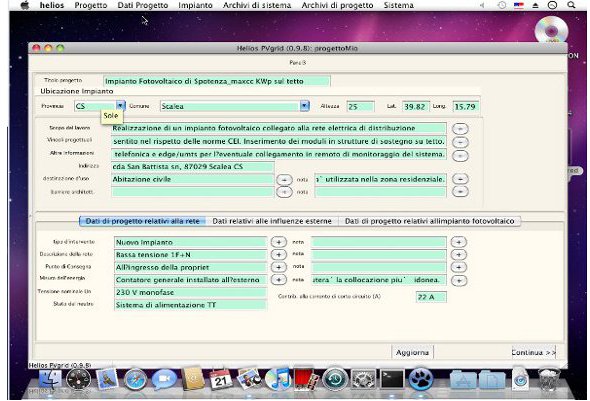This screenshot has height=401, width=590.
Task: Click the Titolo progetto input field
Action: (217, 81)
